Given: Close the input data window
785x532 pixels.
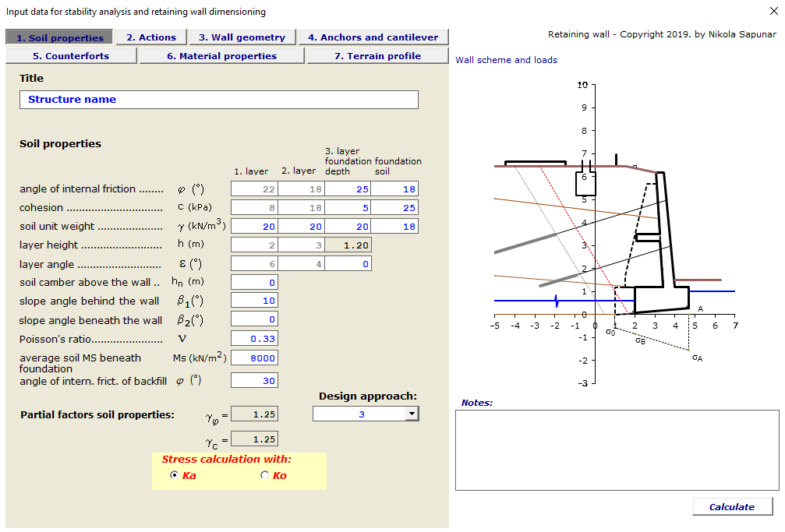Looking at the screenshot, I should click(773, 12).
